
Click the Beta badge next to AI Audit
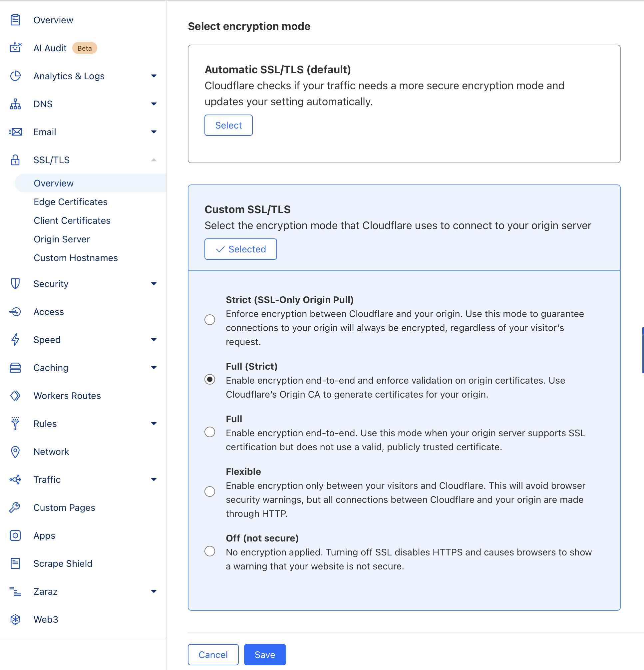[x=85, y=48]
